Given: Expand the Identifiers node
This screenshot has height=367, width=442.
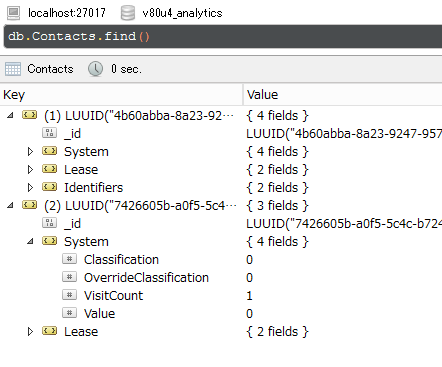Looking at the screenshot, I should (30, 188).
